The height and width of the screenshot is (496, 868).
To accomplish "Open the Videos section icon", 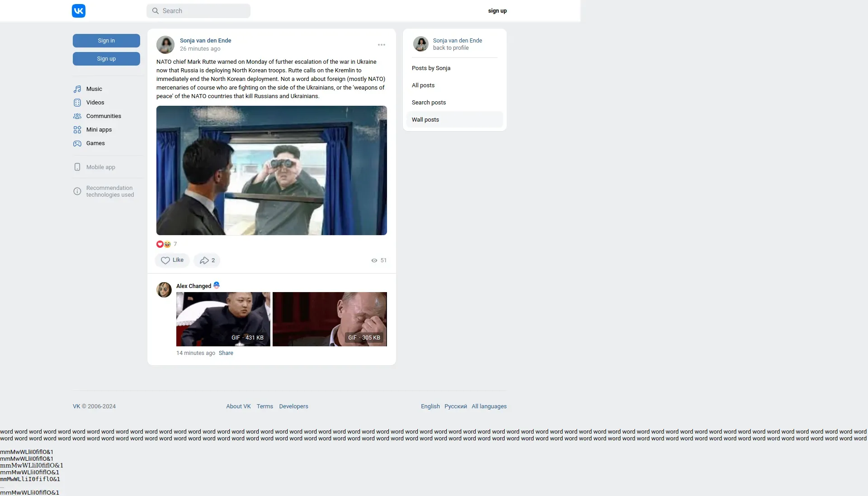I will (77, 103).
